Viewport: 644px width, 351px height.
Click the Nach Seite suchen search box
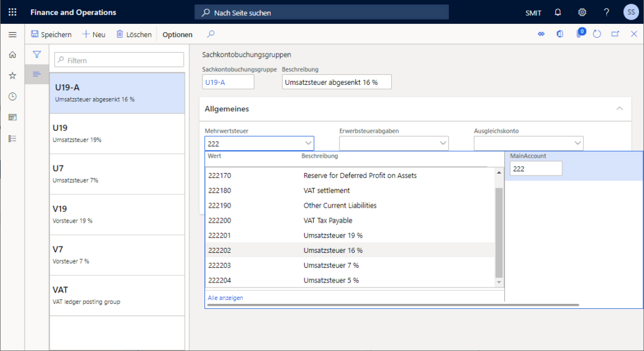[x=321, y=13]
